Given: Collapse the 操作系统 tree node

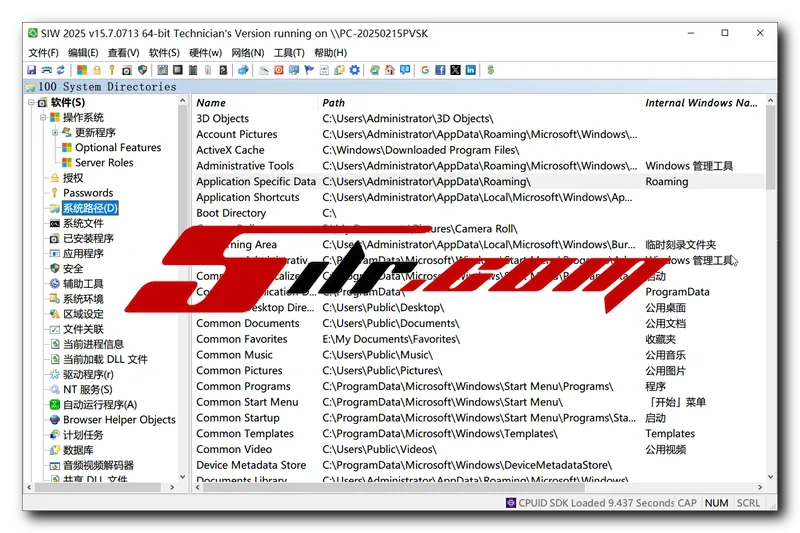Looking at the screenshot, I should 43,118.
